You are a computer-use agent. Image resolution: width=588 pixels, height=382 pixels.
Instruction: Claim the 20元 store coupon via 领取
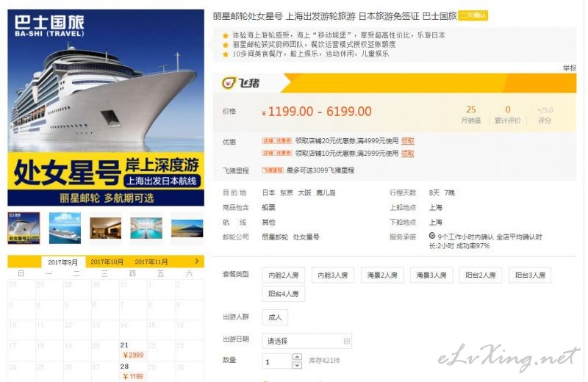408,141
